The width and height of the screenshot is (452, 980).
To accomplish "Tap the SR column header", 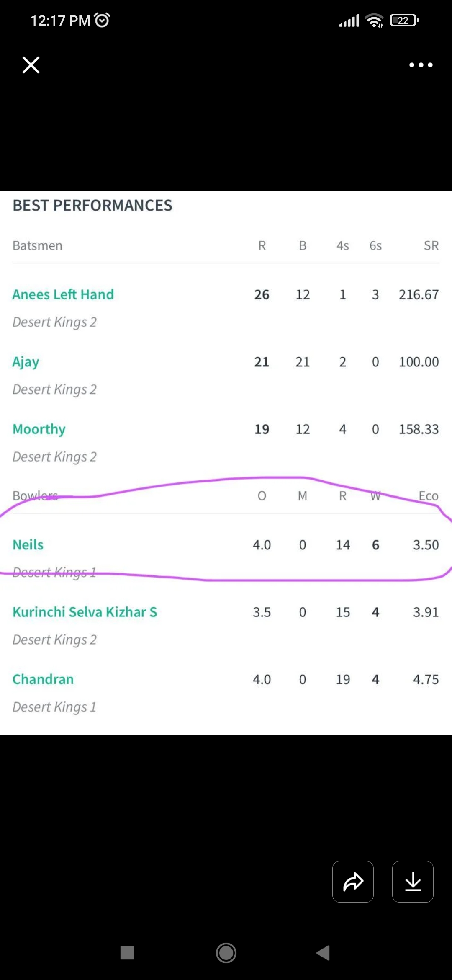I will pyautogui.click(x=431, y=246).
